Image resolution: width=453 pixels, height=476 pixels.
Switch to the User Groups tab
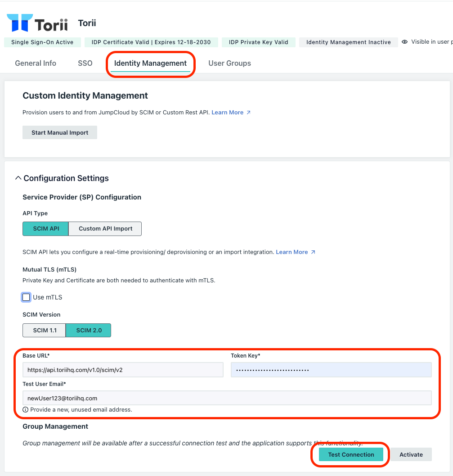[x=229, y=63]
